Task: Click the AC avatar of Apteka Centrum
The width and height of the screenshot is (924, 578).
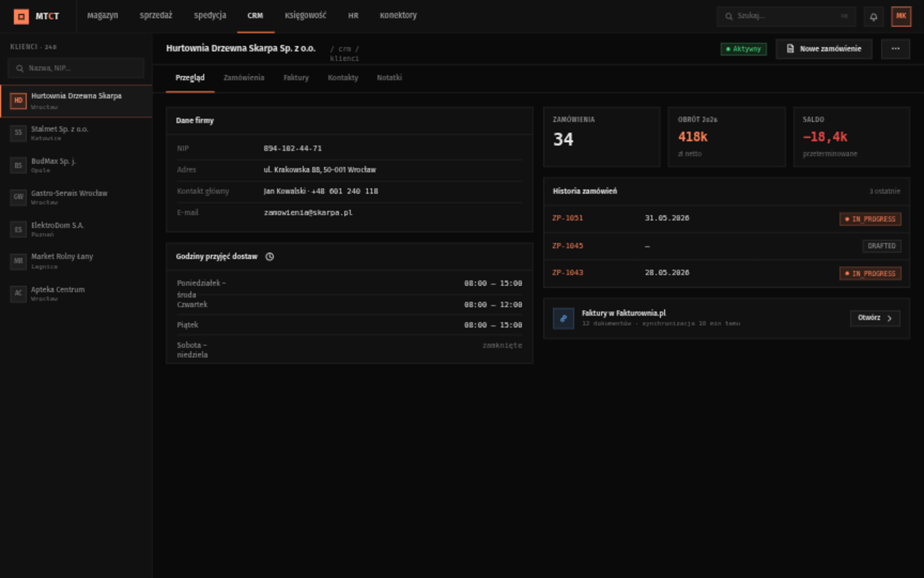Action: click(18, 294)
